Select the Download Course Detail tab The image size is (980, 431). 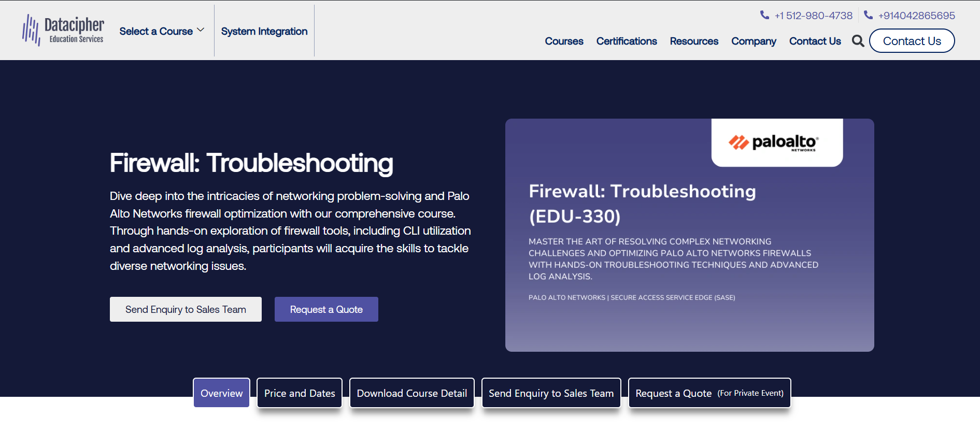click(x=412, y=393)
